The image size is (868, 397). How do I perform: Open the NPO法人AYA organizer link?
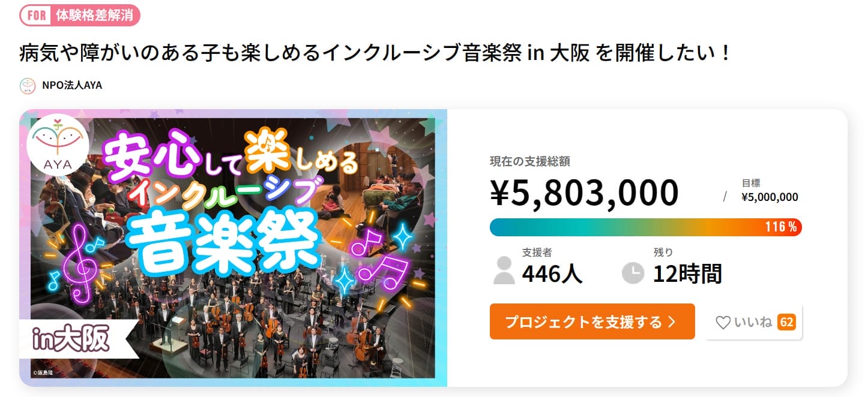tap(72, 85)
